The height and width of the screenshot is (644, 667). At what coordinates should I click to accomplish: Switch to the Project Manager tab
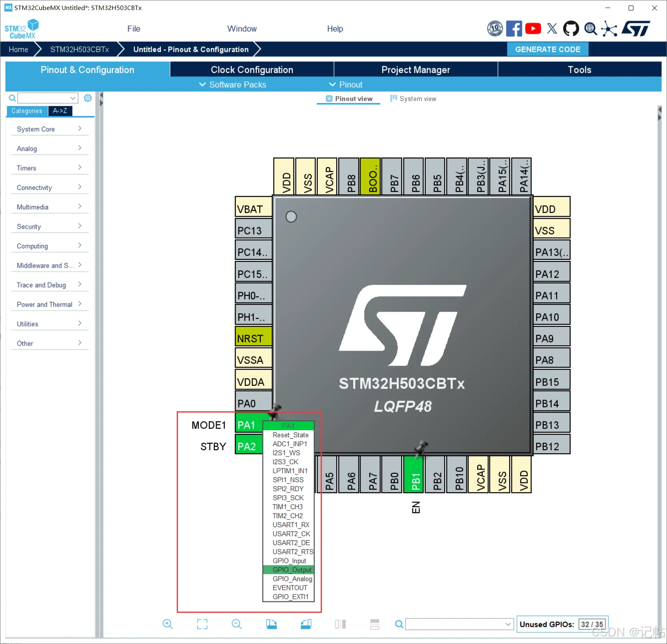coord(416,70)
